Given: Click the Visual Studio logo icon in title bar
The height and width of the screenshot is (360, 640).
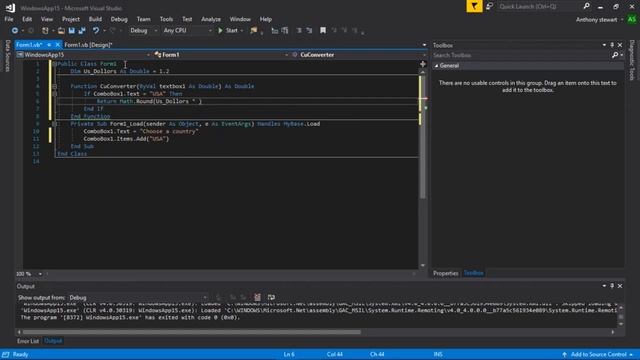Looking at the screenshot, I should pos(10,7).
